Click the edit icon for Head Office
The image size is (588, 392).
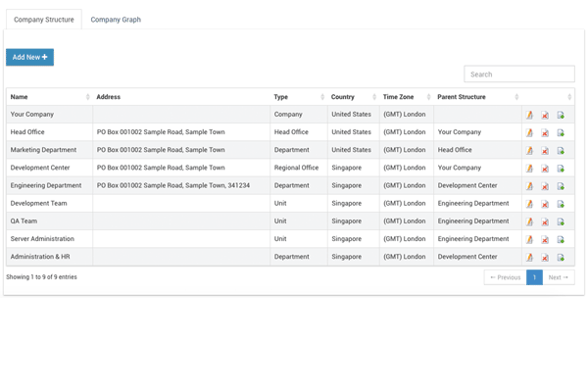tap(529, 133)
